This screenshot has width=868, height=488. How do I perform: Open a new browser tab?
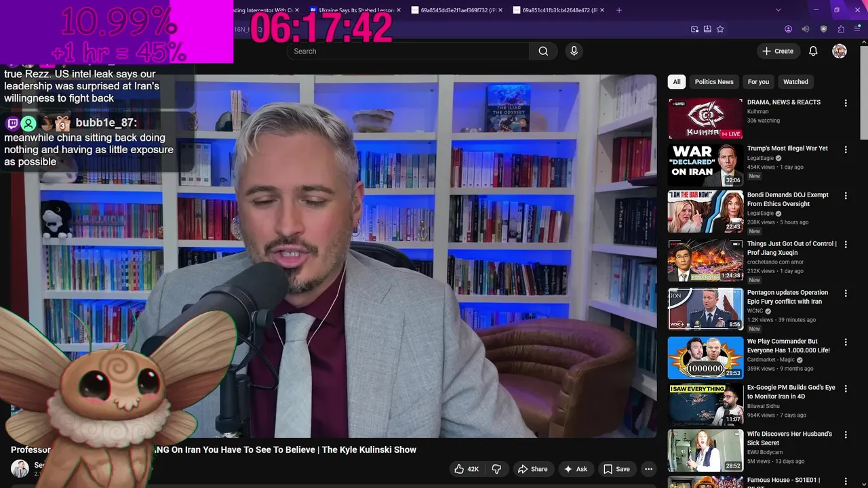[x=619, y=10]
